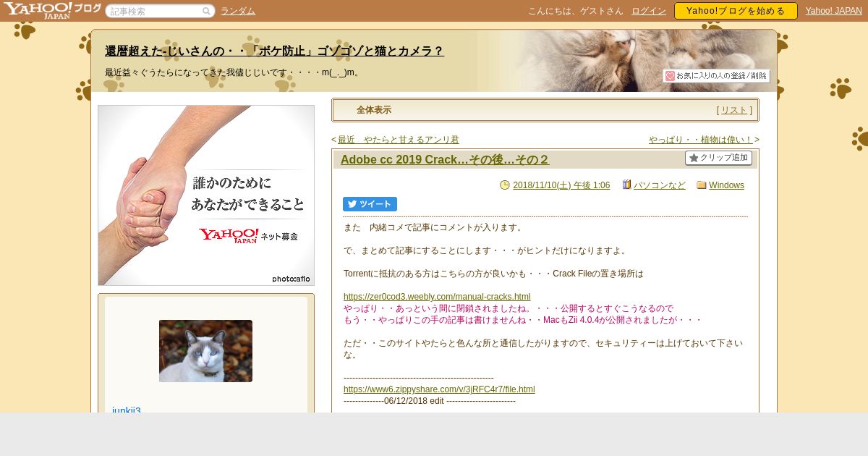This screenshot has width=868, height=456.
Task: Click the search magnifier icon
Action: tap(206, 11)
